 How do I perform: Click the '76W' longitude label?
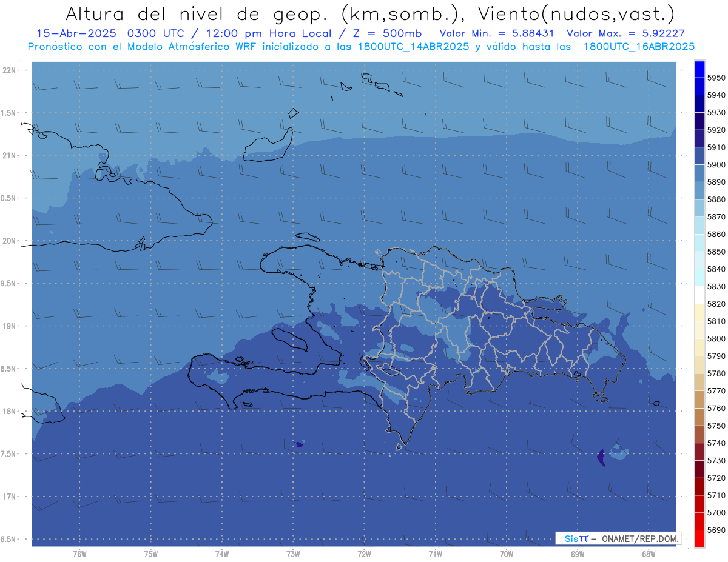click(79, 554)
